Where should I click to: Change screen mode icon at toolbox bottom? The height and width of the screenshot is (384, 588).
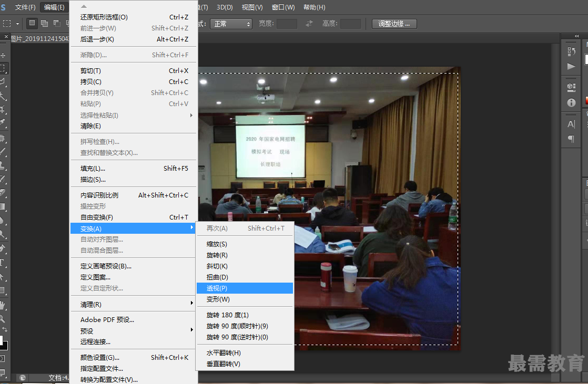pyautogui.click(x=3, y=372)
